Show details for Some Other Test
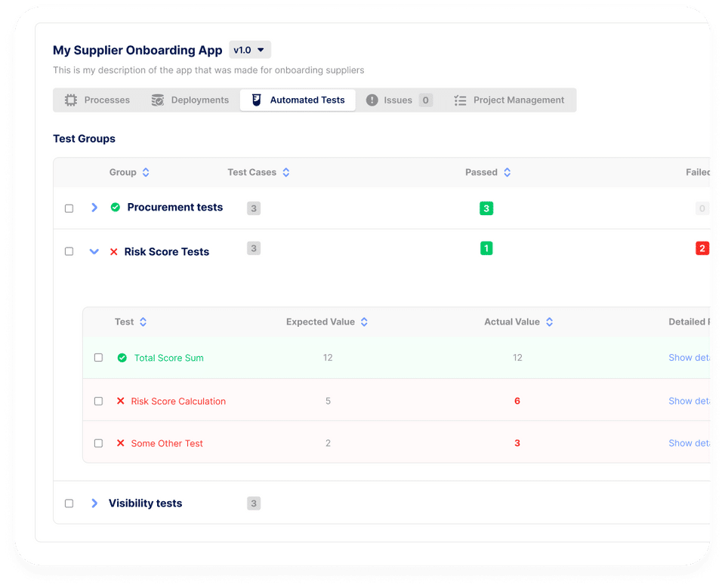This screenshot has height=588, width=725. click(x=690, y=443)
